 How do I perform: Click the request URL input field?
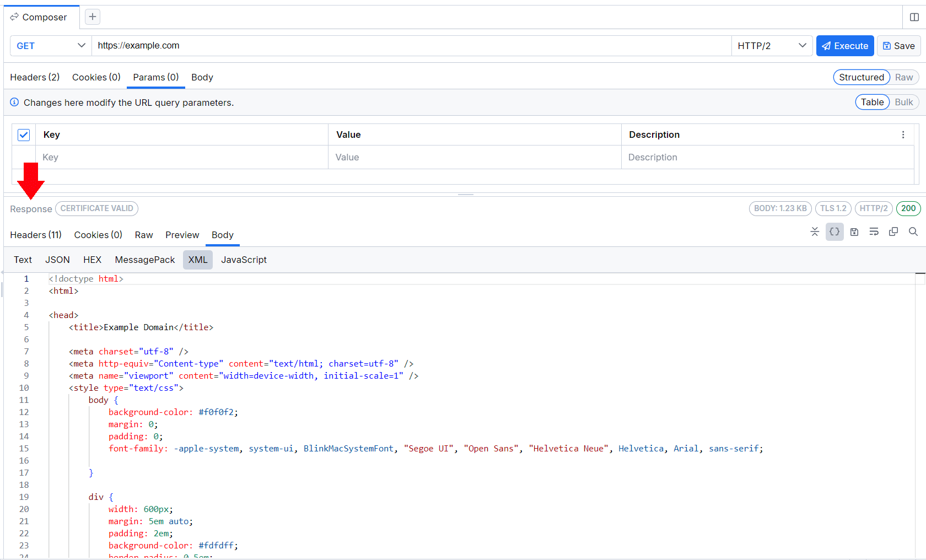point(411,46)
